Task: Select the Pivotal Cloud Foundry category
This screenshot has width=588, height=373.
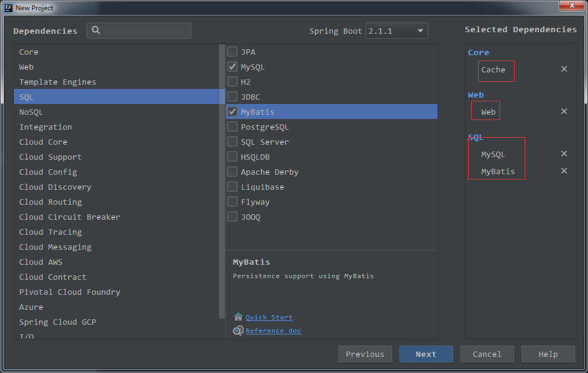Action: (116, 292)
